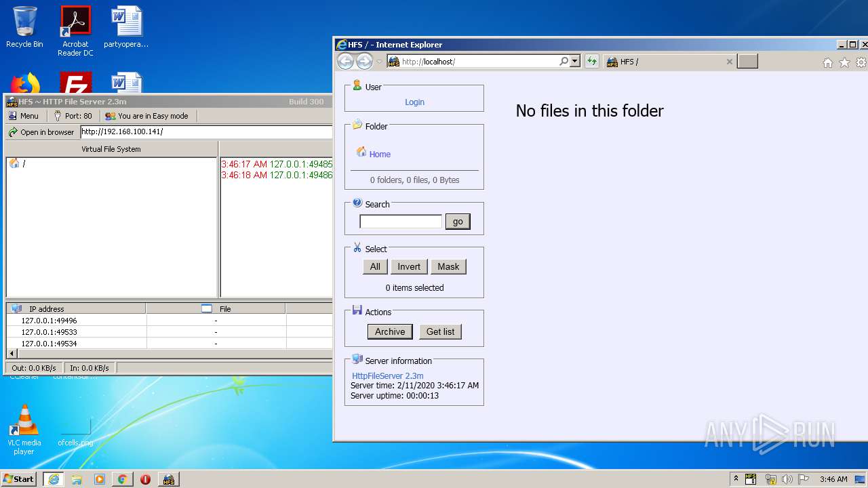Toggle the 'You are in Easy mode' button
This screenshot has height=488, width=868.
(x=146, y=116)
